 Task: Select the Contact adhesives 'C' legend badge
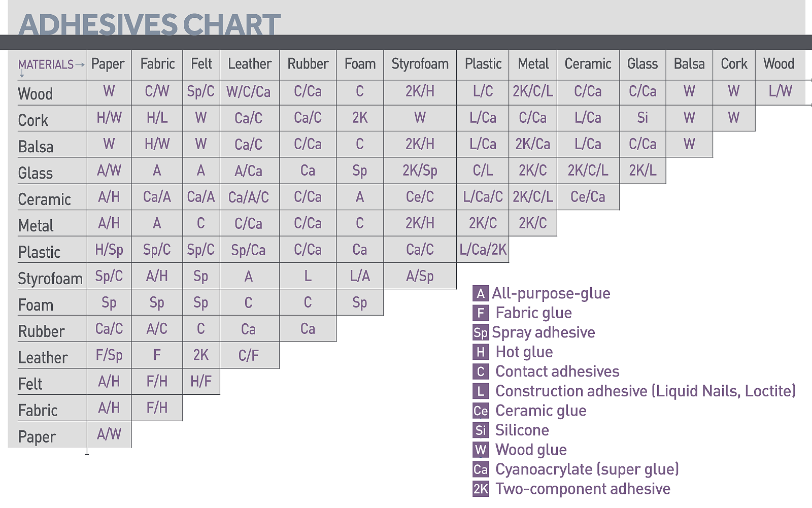pyautogui.click(x=480, y=371)
